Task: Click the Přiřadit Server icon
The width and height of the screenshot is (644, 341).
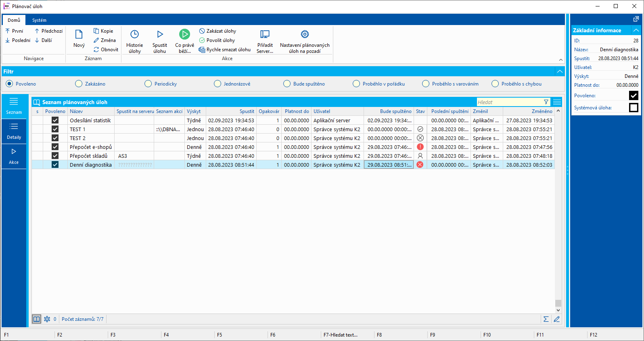Action: (265, 35)
